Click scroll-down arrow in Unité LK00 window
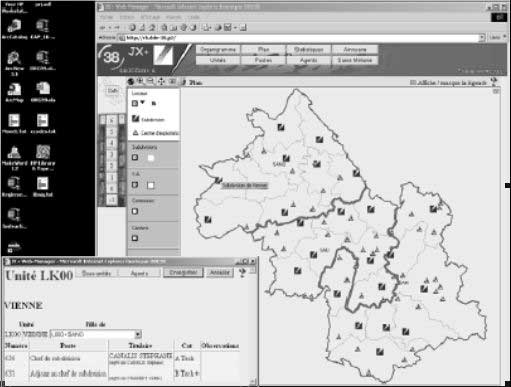This screenshot has height=387, width=511. (x=253, y=381)
